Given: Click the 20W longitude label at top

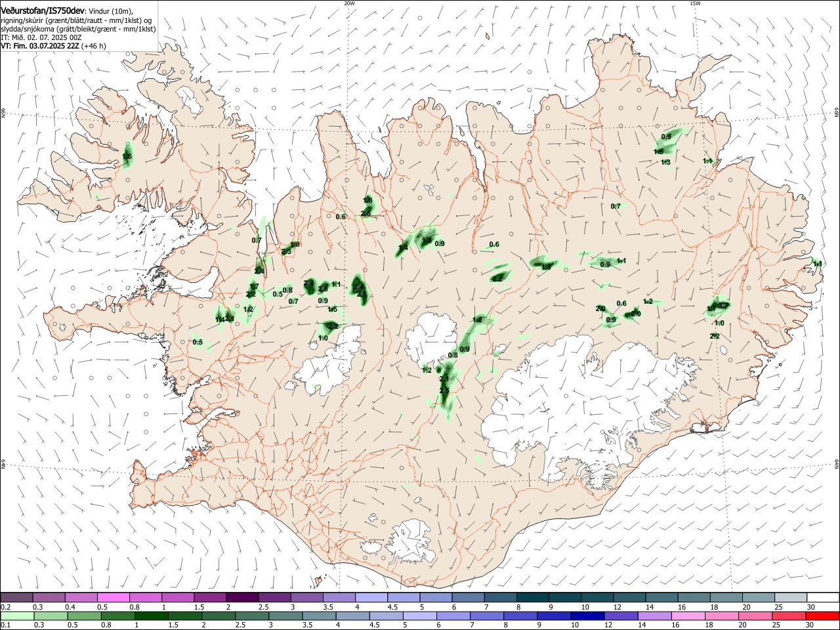Looking at the screenshot, I should pos(349,3).
